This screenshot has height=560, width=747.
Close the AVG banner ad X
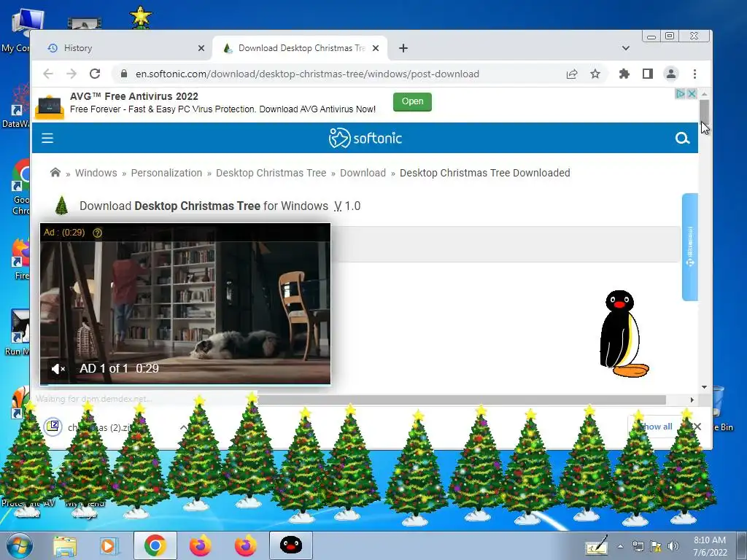point(692,94)
